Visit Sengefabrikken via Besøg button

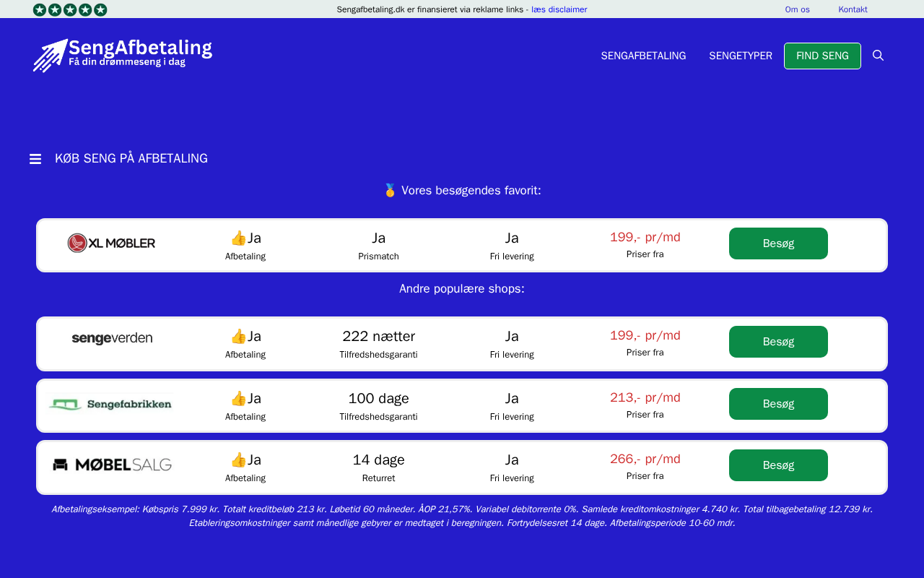pos(778,404)
